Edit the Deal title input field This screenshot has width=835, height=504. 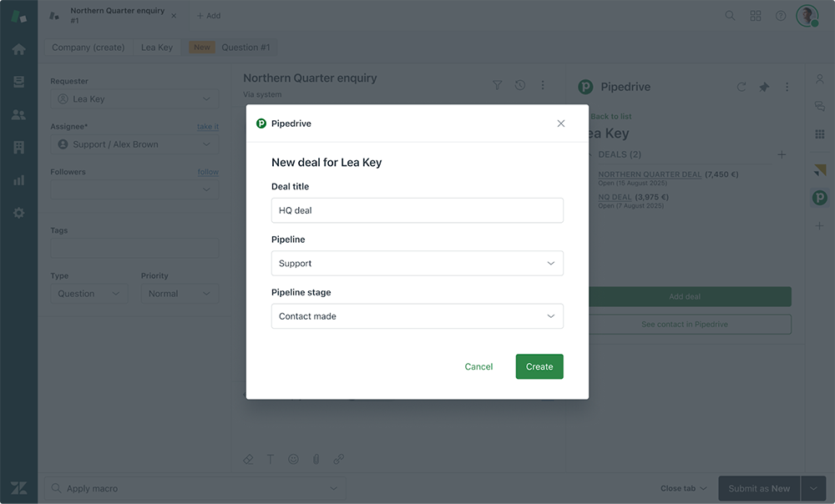tap(417, 210)
